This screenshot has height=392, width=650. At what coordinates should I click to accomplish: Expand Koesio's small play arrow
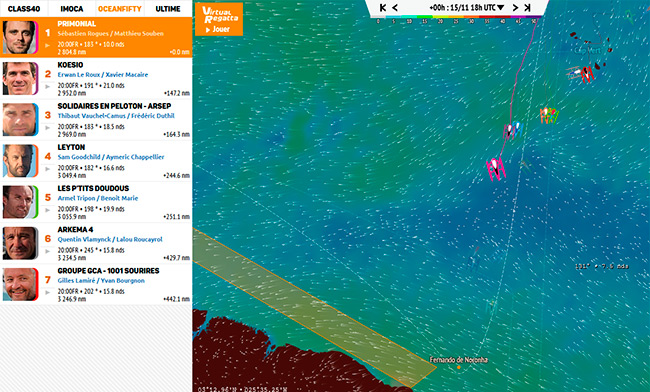click(48, 86)
